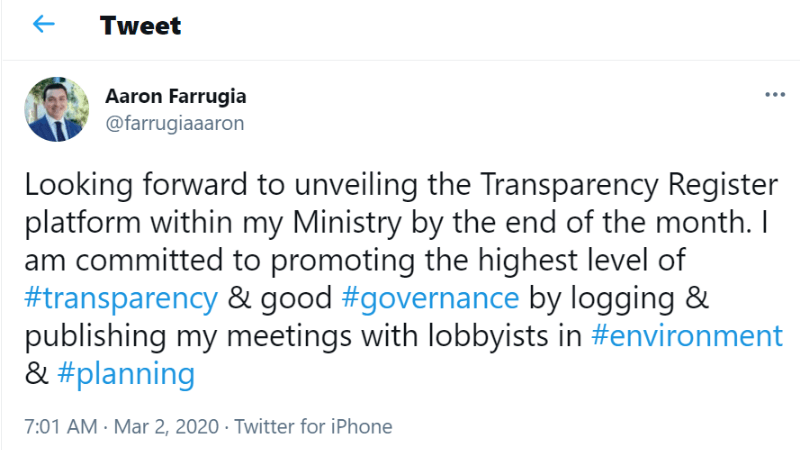Click the #planning hashtag
This screenshot has width=800, height=450.
pyautogui.click(x=125, y=374)
